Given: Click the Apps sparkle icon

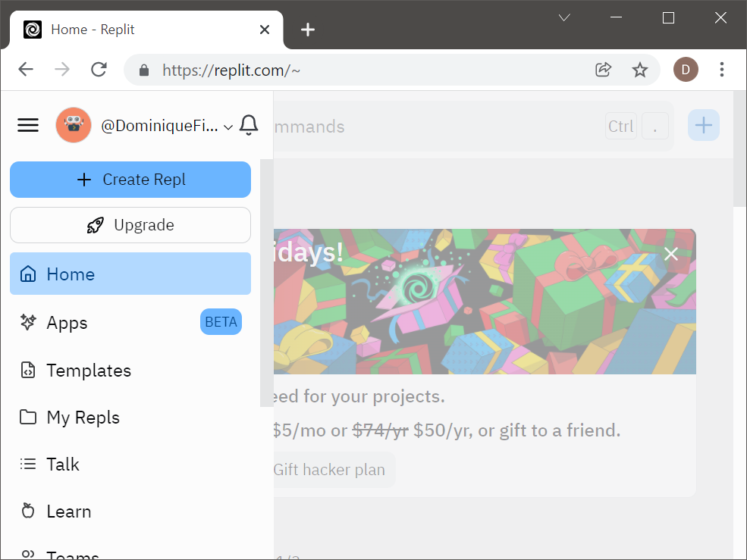Looking at the screenshot, I should click(x=28, y=322).
